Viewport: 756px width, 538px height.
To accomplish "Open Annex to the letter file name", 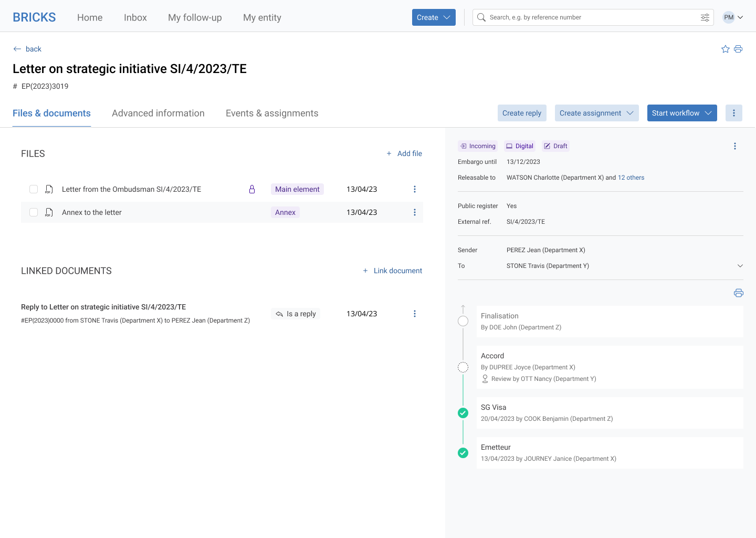I will (92, 212).
